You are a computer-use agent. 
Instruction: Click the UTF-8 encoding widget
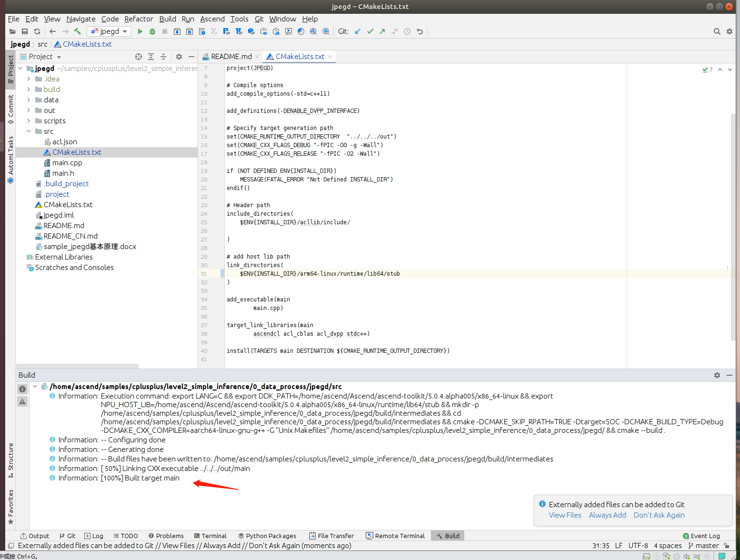pyautogui.click(x=638, y=546)
